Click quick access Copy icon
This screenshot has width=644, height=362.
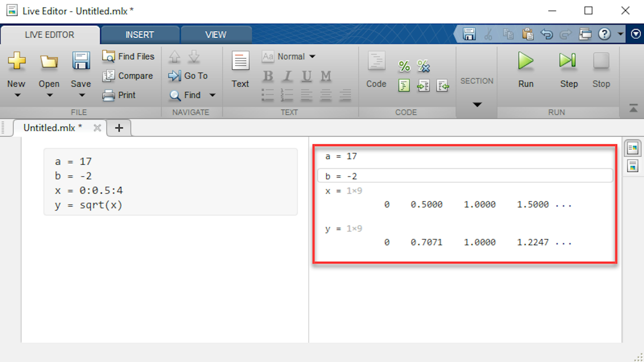(508, 34)
